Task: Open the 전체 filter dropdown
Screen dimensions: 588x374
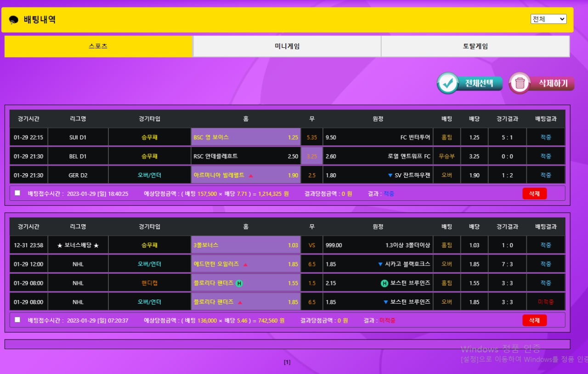Action: click(x=548, y=19)
